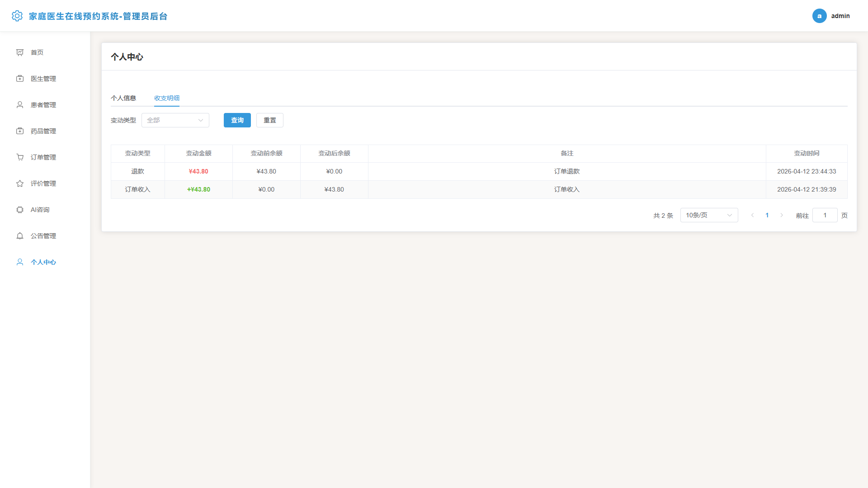Screen dimensions: 868x488
Task: Click the 个人中心 person icon in the sidebar
Action: [20, 262]
